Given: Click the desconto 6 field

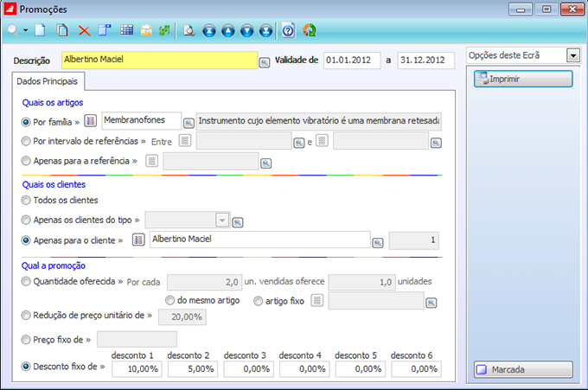Looking at the screenshot, I should (416, 369).
